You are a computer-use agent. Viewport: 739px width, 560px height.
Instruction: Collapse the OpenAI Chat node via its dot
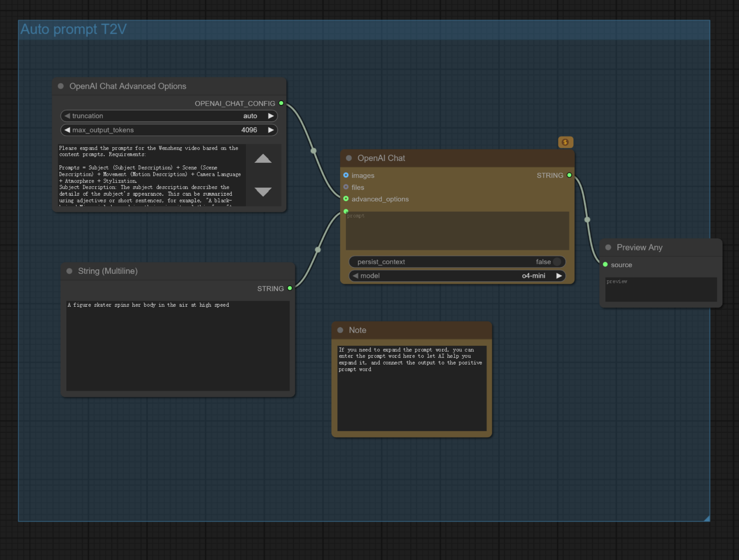(x=349, y=158)
